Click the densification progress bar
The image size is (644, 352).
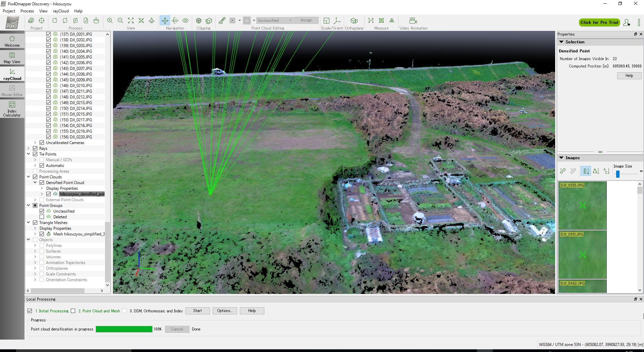click(x=124, y=329)
